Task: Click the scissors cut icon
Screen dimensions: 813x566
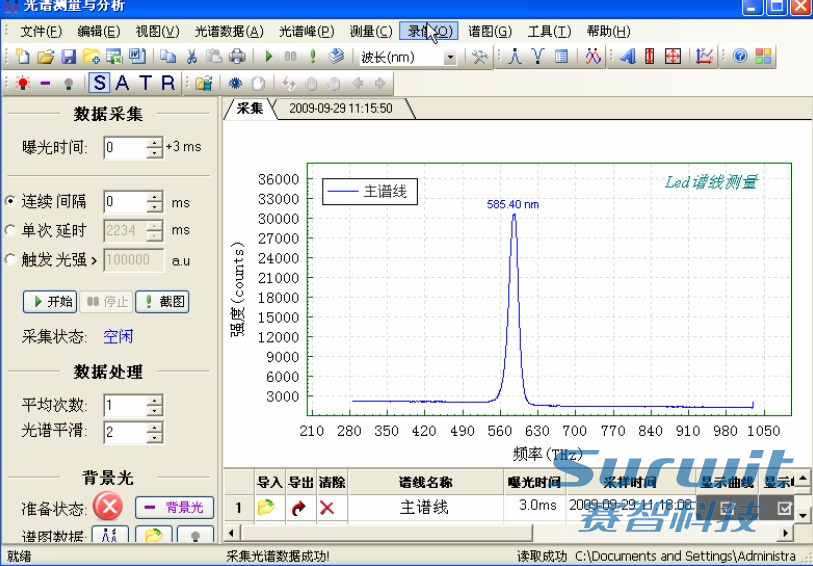Action: [x=192, y=57]
